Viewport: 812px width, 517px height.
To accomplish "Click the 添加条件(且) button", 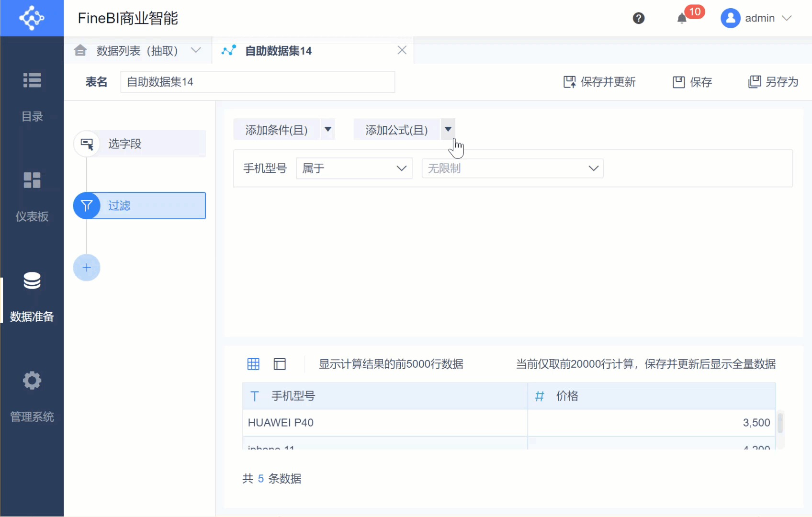I will [276, 130].
